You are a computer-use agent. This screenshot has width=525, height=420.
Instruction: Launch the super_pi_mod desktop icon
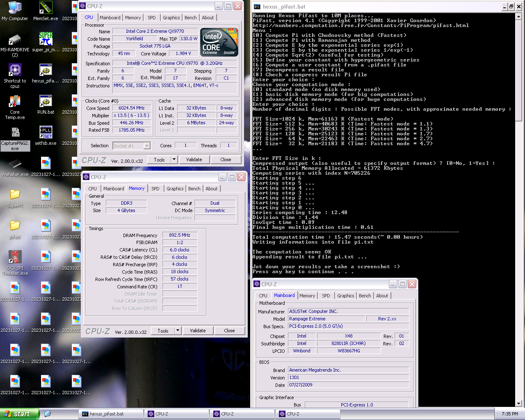(x=46, y=42)
